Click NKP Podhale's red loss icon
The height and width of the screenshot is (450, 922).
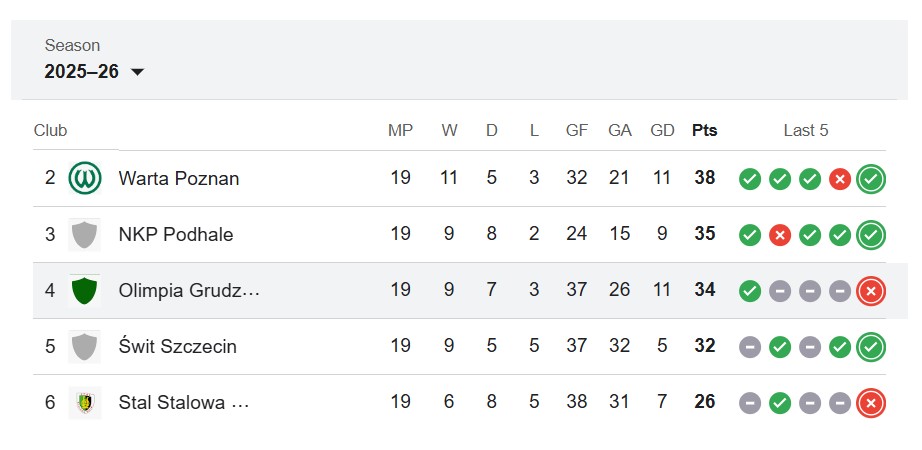tap(780, 235)
